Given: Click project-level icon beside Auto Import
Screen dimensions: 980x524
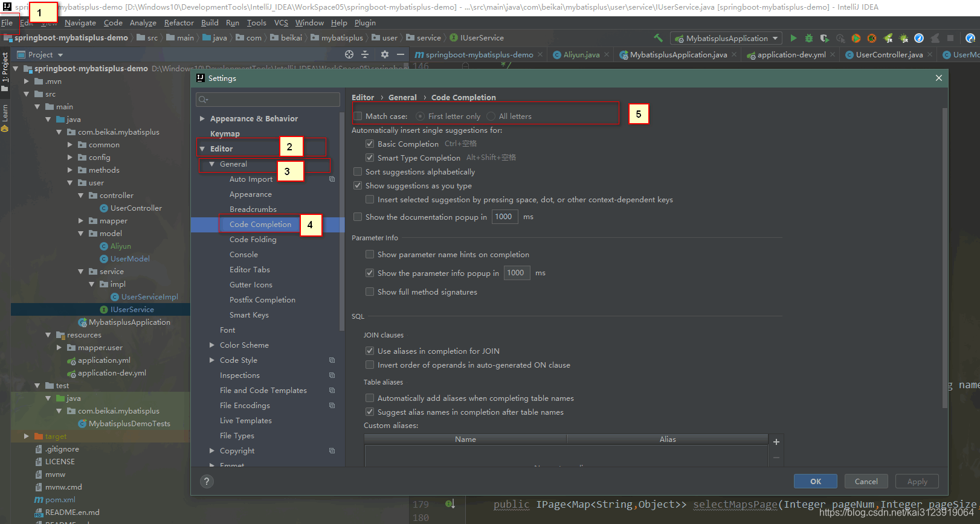Looking at the screenshot, I should (332, 179).
